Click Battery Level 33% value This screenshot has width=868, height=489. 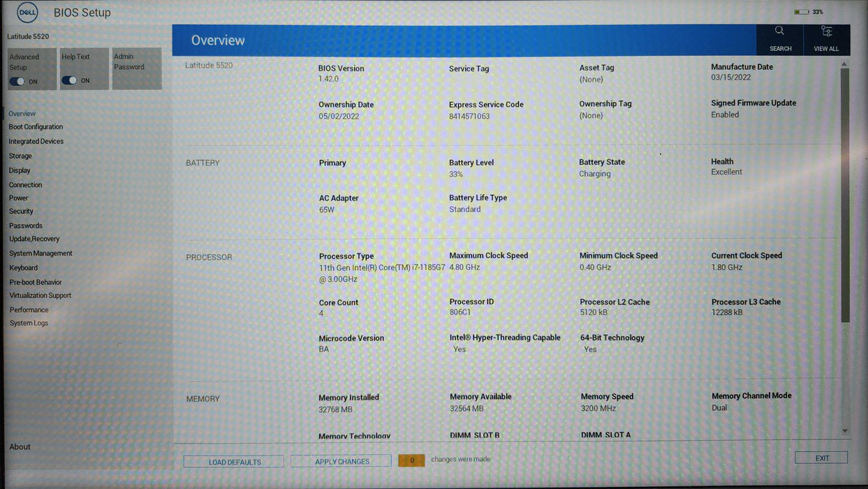tap(456, 175)
